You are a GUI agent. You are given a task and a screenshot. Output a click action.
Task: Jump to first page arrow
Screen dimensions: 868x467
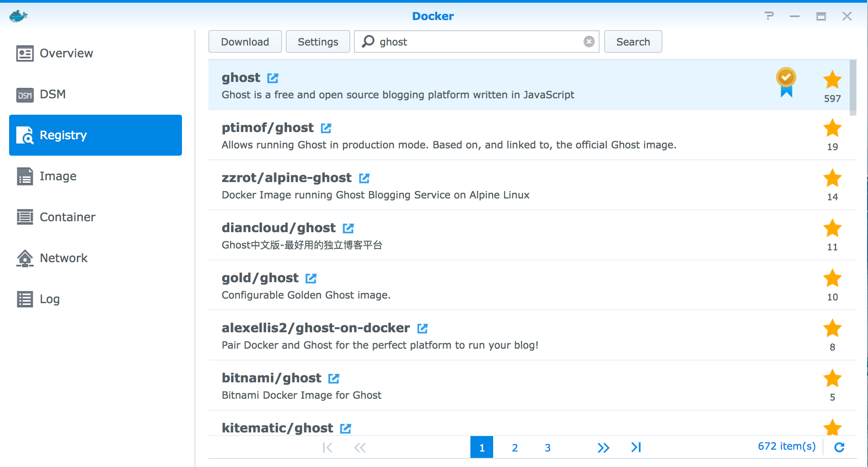pos(327,447)
